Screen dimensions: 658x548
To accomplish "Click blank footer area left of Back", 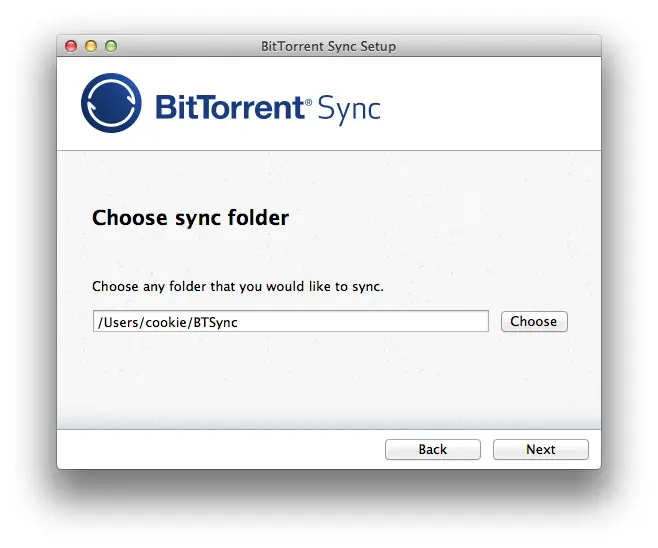I will 218,449.
